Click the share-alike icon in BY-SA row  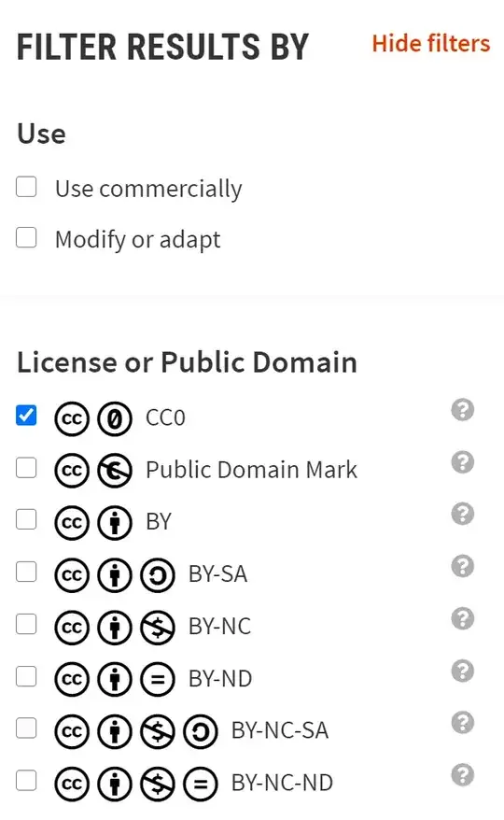(x=158, y=575)
